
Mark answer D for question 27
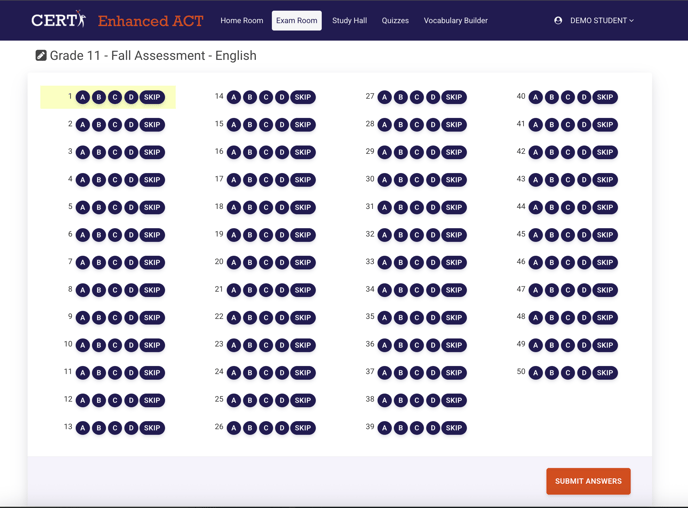[433, 98]
